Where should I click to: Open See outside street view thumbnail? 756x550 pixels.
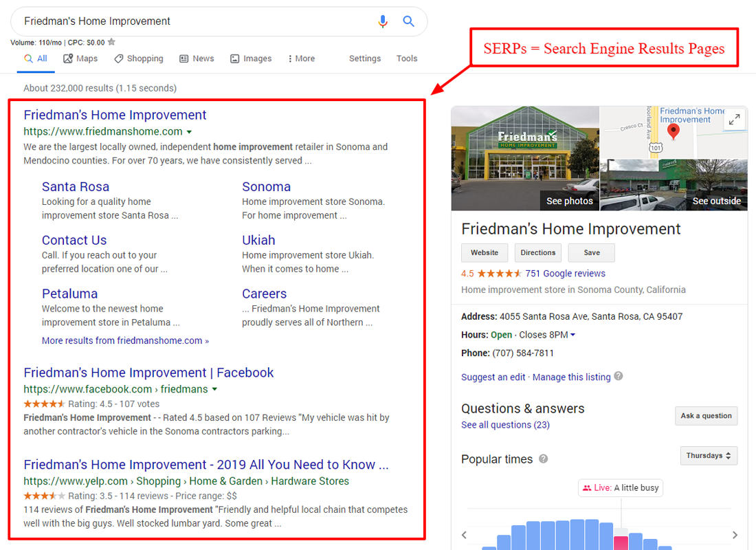point(674,185)
